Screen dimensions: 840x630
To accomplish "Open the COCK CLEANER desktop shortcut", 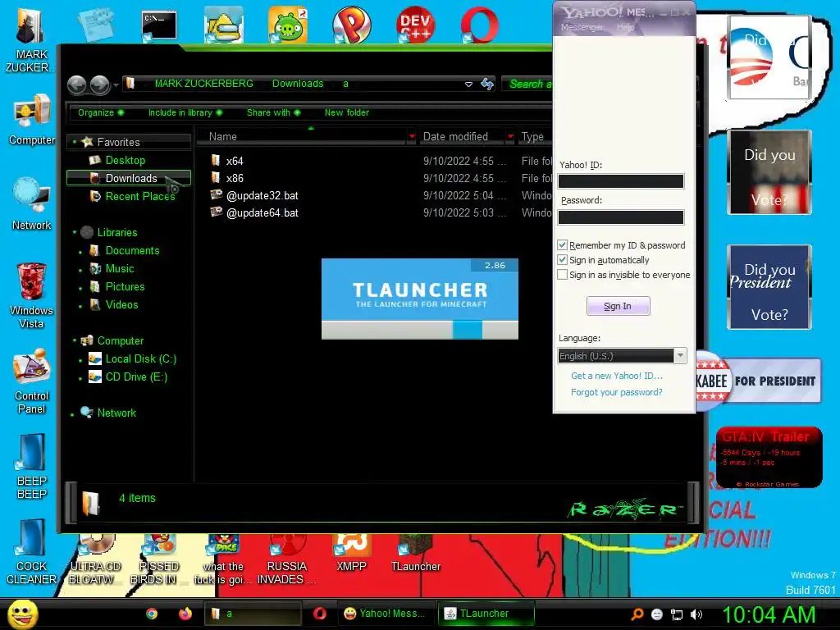I will tap(32, 552).
